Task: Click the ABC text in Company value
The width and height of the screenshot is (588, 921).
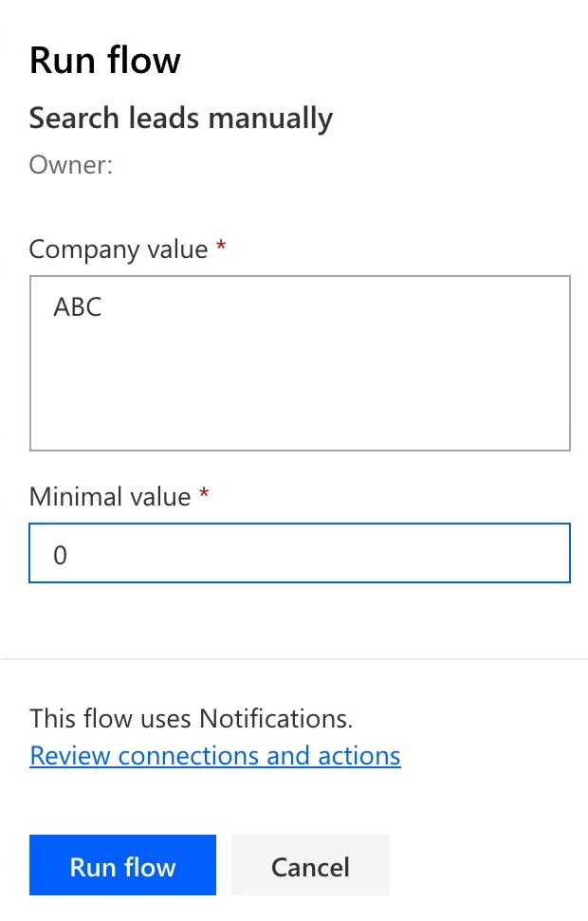Action: tap(78, 307)
